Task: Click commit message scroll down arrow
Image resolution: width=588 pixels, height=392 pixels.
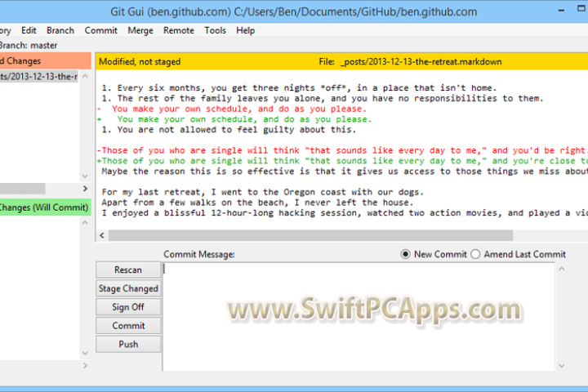Action: (x=562, y=366)
